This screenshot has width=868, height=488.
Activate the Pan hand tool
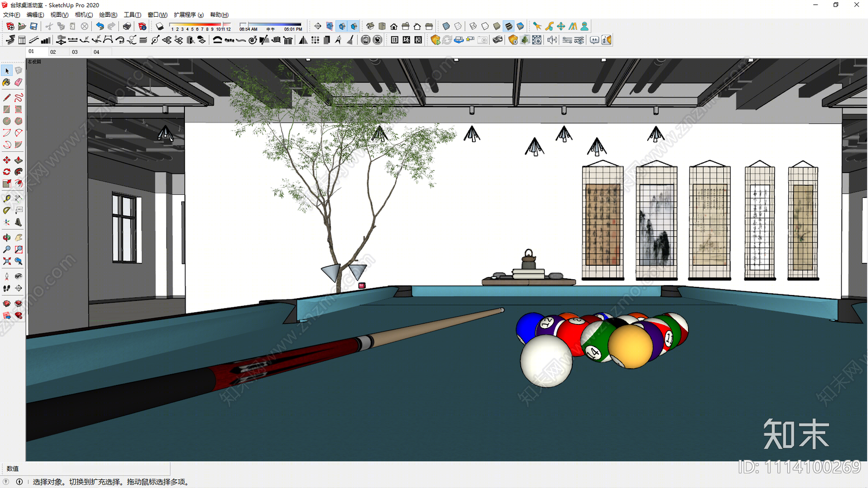pos(18,237)
